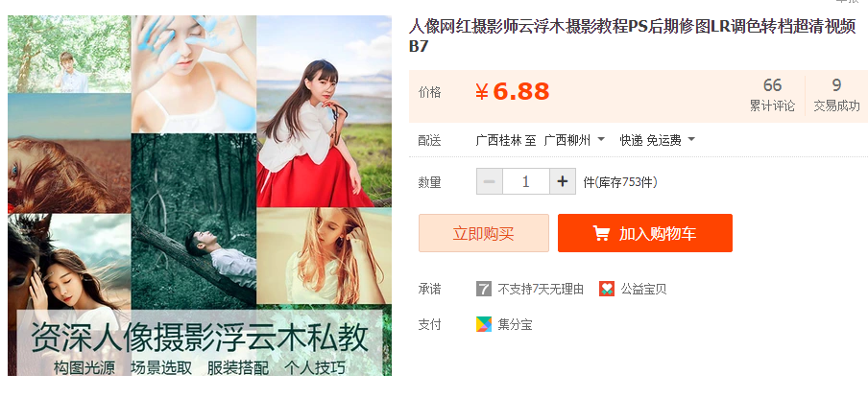This screenshot has height=398, width=868.
Task: Click the 公益宝贝 heart icon
Action: [607, 289]
